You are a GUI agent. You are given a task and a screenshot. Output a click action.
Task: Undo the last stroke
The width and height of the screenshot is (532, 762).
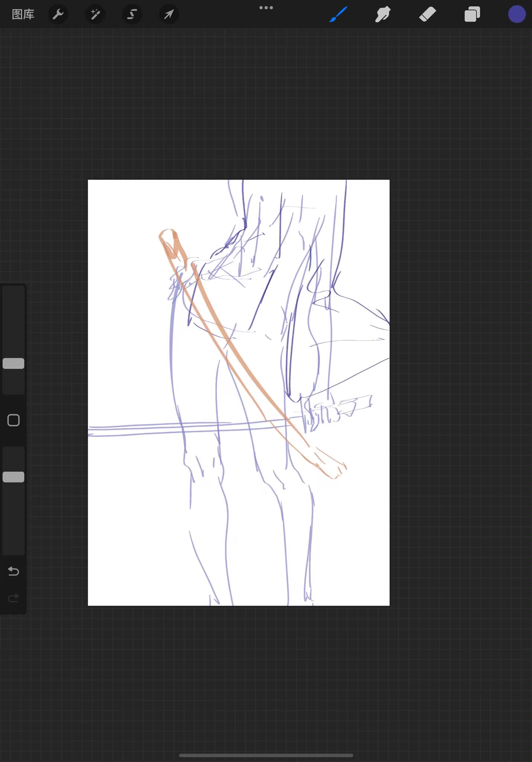13,571
